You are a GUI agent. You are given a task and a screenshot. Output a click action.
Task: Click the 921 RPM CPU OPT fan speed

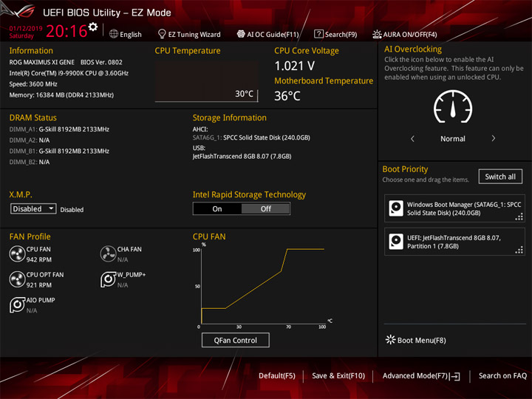click(39, 285)
